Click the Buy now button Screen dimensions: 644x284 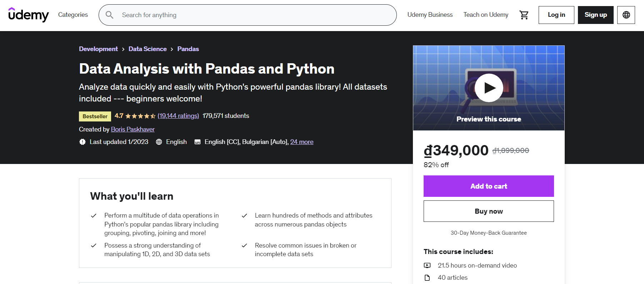pos(489,211)
